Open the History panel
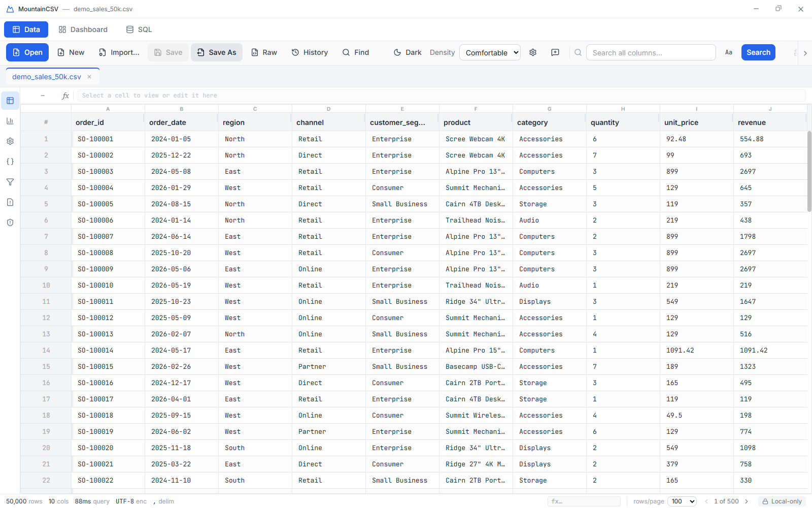812x508 pixels. [310, 52]
